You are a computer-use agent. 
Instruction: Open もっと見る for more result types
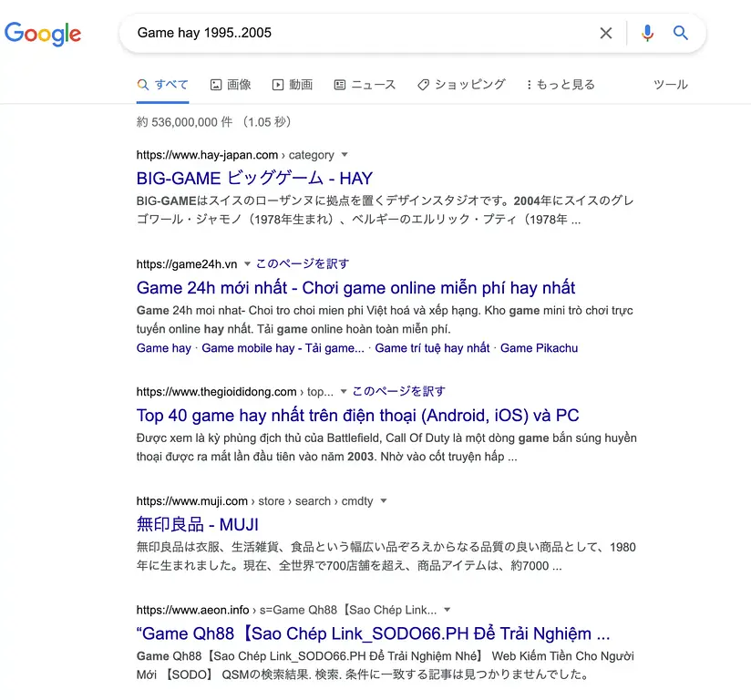pyautogui.click(x=561, y=83)
